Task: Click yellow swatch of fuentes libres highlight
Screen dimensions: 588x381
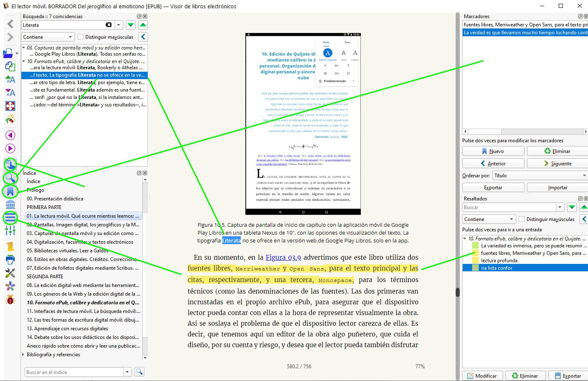Action: coord(475,253)
